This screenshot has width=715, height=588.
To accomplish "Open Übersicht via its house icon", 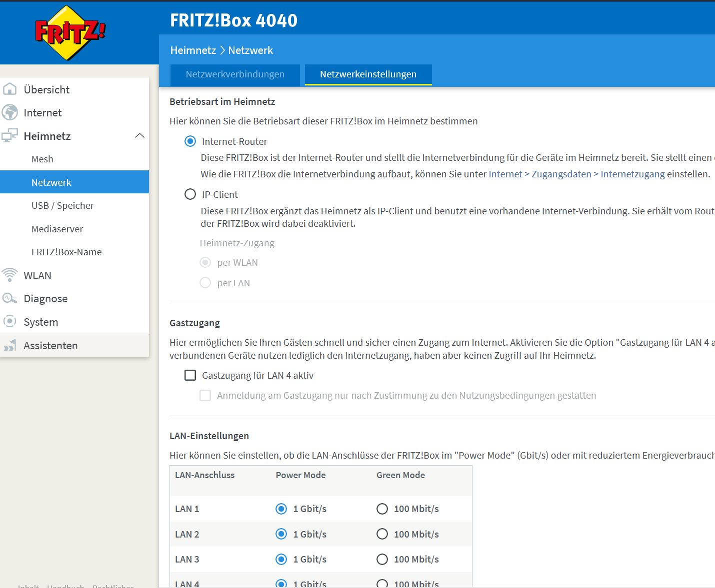I will pos(9,89).
